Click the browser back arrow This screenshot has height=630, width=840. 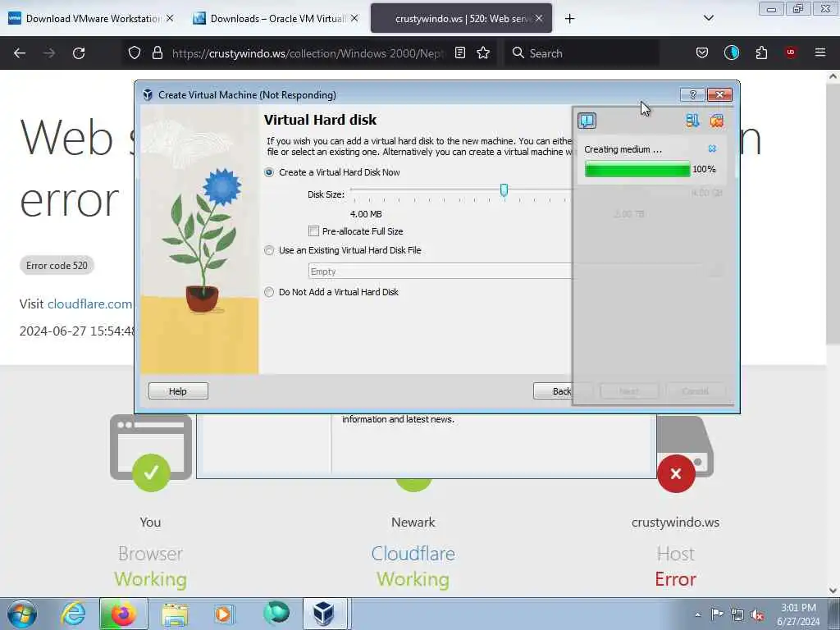pos(20,53)
